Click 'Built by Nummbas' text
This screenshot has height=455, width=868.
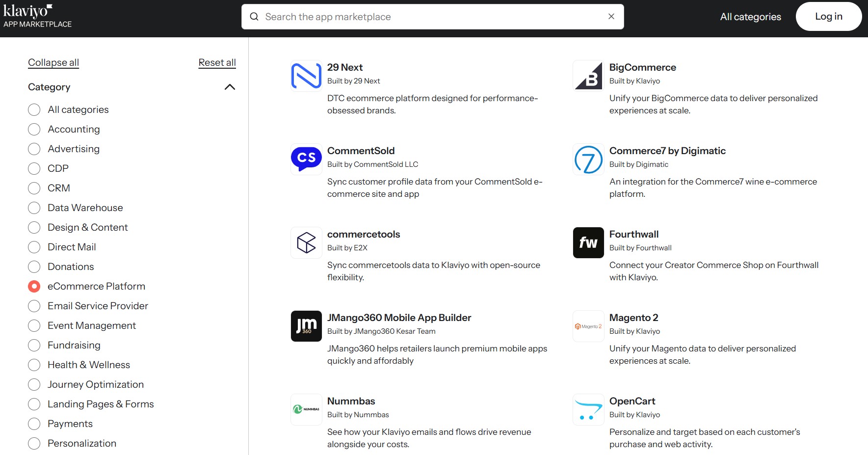click(x=358, y=415)
